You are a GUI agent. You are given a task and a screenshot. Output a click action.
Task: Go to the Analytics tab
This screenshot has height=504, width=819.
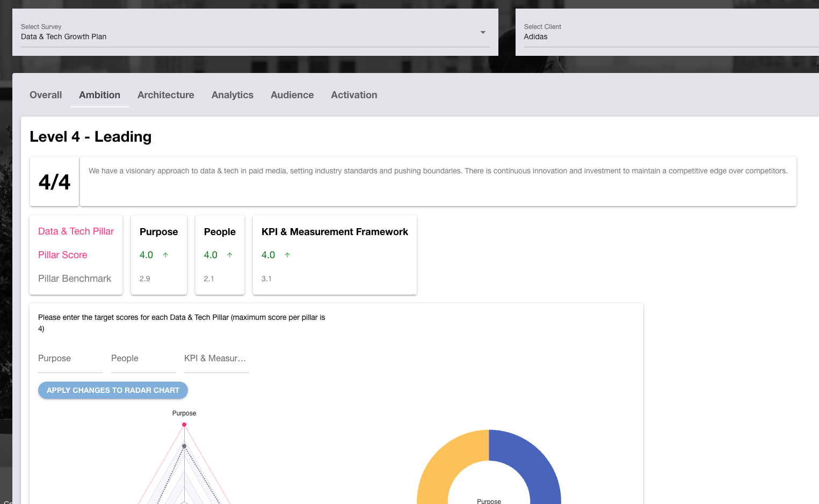(x=233, y=95)
